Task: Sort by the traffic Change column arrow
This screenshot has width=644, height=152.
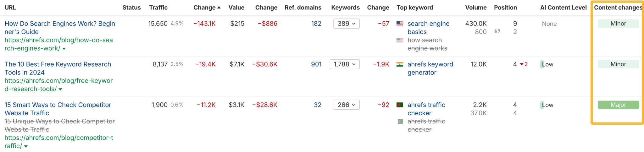Action: [x=219, y=8]
